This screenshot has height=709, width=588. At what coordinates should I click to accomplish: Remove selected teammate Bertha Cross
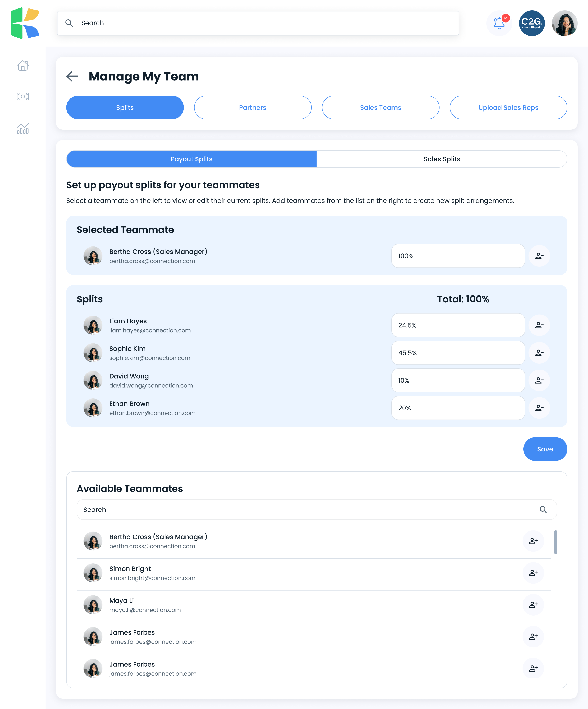[539, 256]
